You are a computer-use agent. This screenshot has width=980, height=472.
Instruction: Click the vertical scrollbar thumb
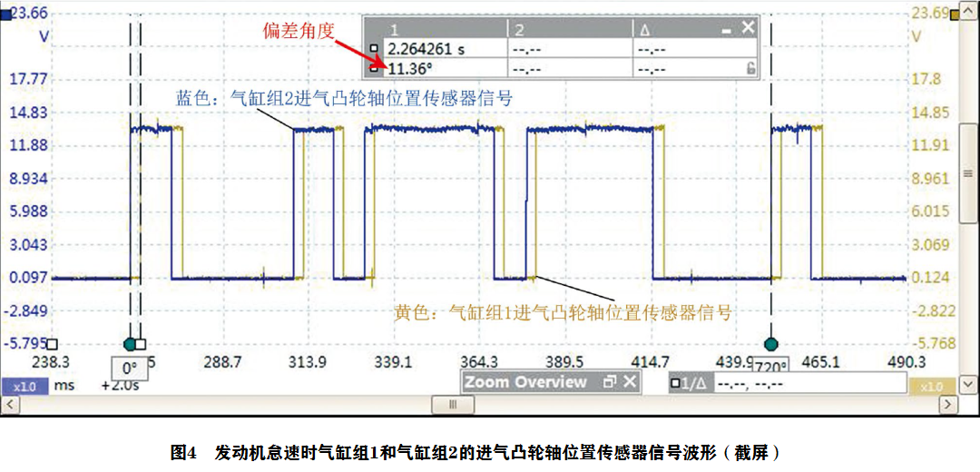(x=969, y=172)
